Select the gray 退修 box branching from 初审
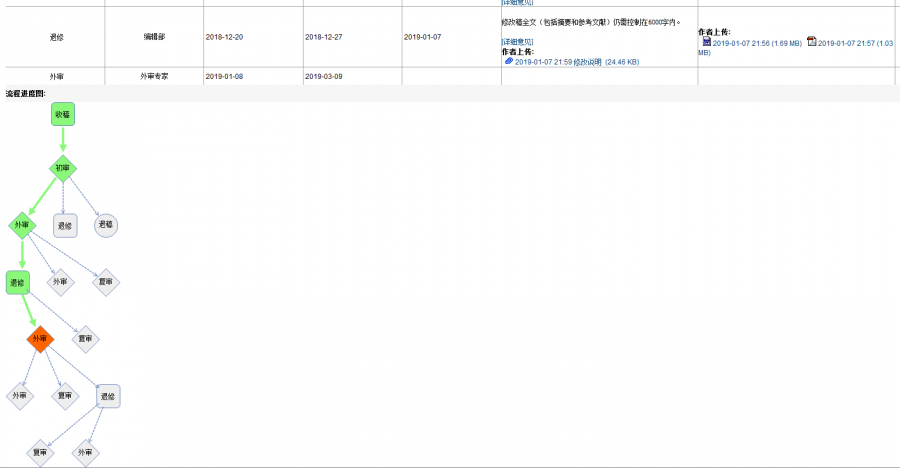The height and width of the screenshot is (468, 900). click(65, 226)
